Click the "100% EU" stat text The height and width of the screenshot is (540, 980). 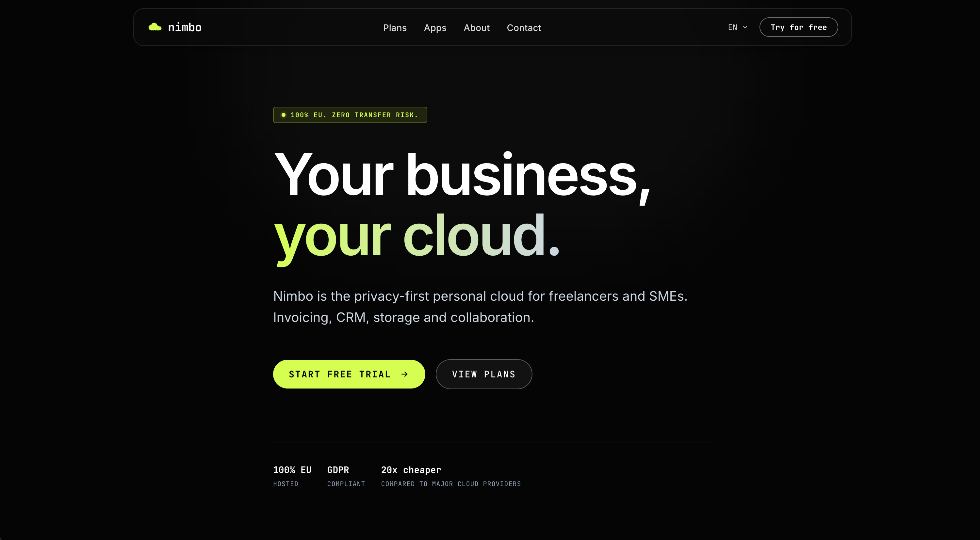point(292,470)
